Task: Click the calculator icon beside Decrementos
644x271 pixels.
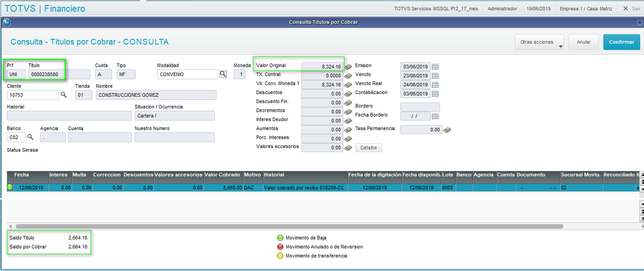Action: pyautogui.click(x=348, y=112)
